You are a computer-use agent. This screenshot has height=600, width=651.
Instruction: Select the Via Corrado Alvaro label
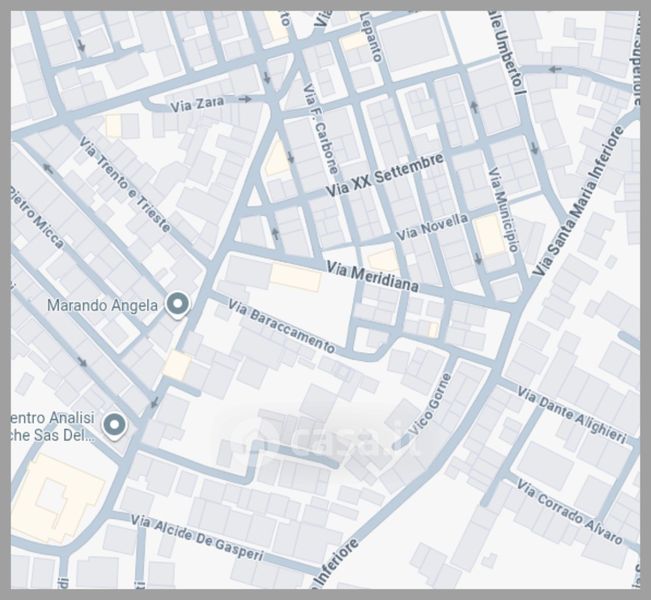pos(568,512)
